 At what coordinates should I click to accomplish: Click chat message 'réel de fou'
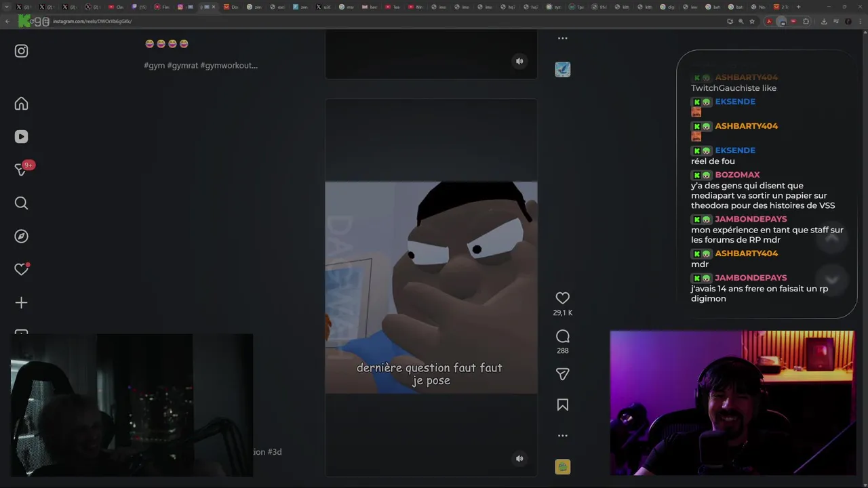point(713,161)
